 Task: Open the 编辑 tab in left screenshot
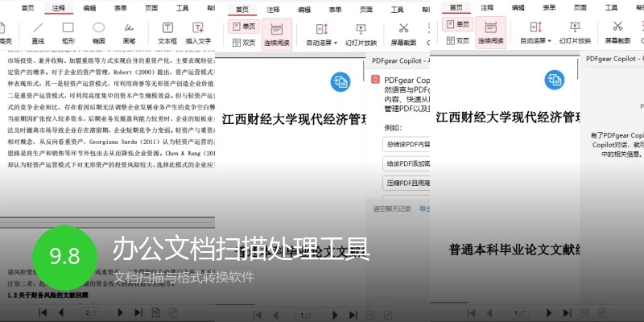click(x=89, y=8)
